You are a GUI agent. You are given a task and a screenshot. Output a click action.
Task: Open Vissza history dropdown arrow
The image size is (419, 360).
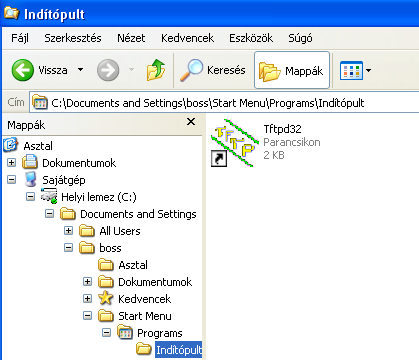point(80,70)
